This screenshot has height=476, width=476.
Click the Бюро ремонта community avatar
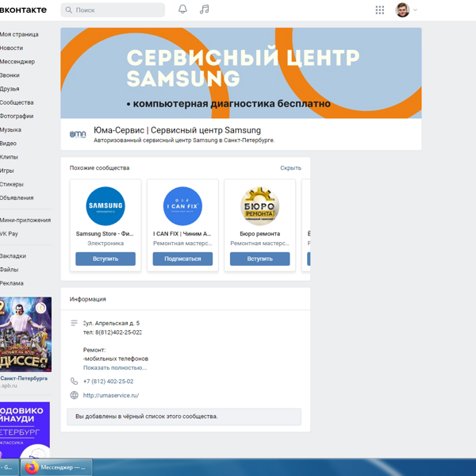[x=259, y=206]
